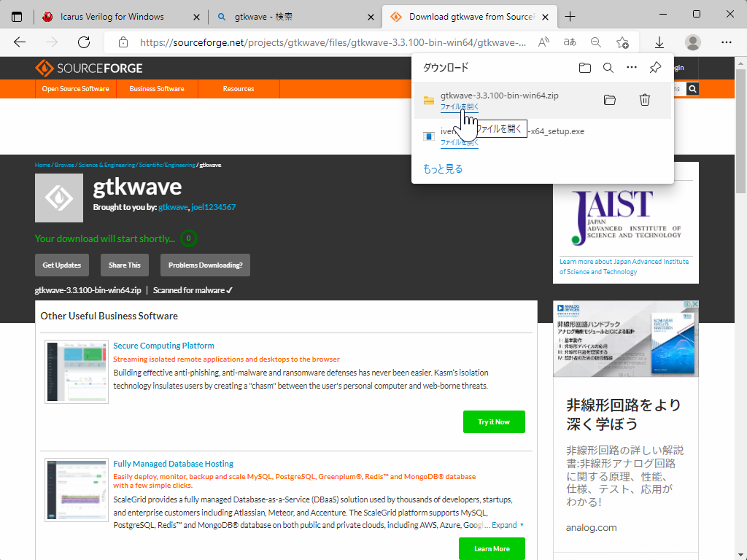Open the tab actions menu icon

tap(17, 17)
